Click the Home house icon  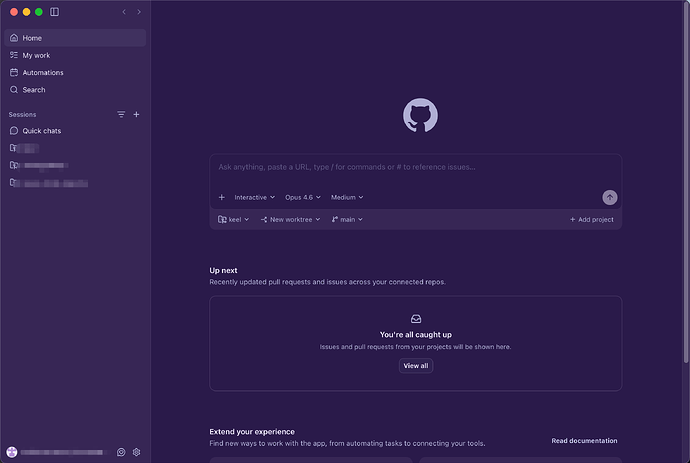coord(14,38)
